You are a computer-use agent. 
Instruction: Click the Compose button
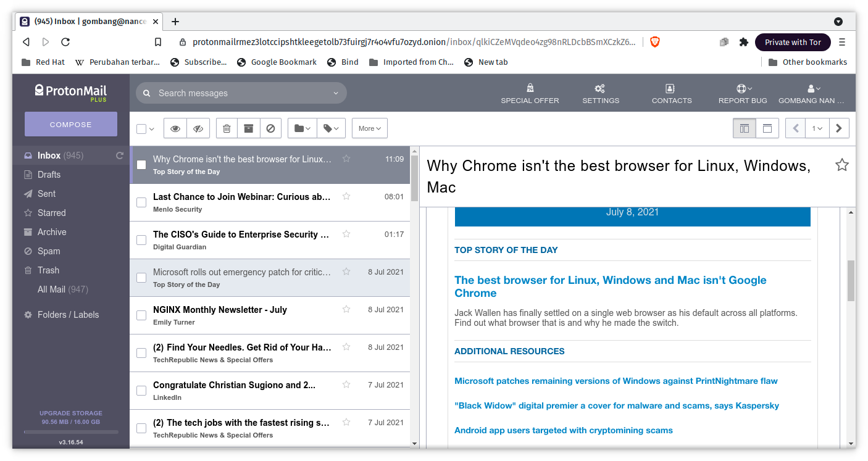click(71, 124)
